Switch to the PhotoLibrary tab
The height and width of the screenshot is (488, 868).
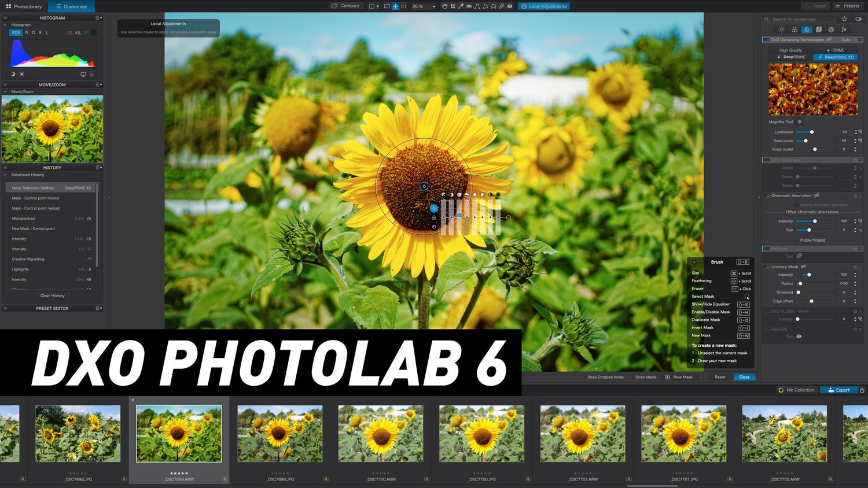(x=24, y=6)
